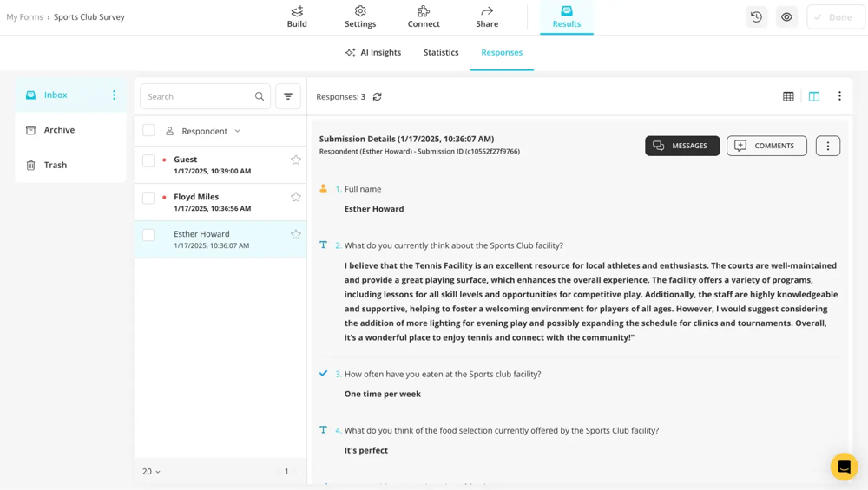Expand the Respondent sort dropdown
The width and height of the screenshot is (868, 490).
click(237, 131)
